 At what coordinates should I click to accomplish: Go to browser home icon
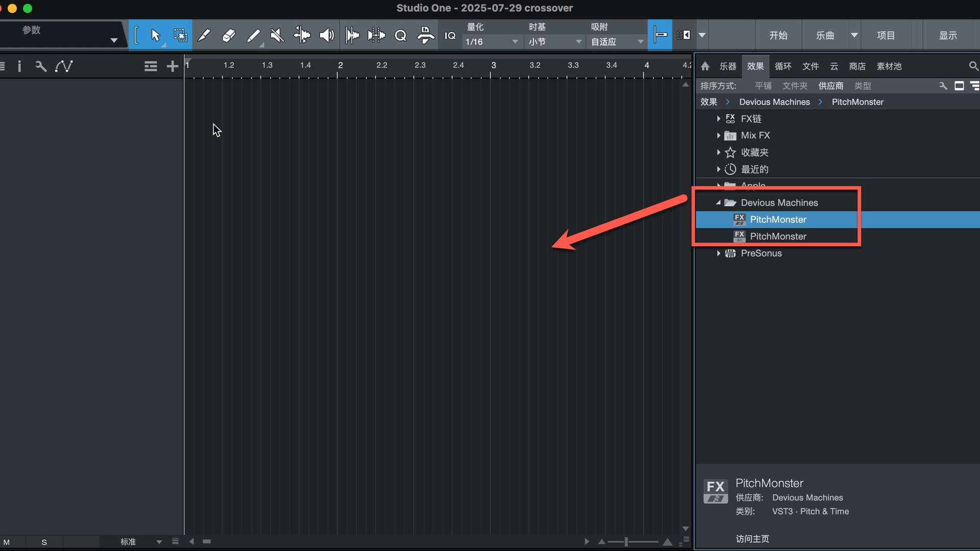click(705, 66)
